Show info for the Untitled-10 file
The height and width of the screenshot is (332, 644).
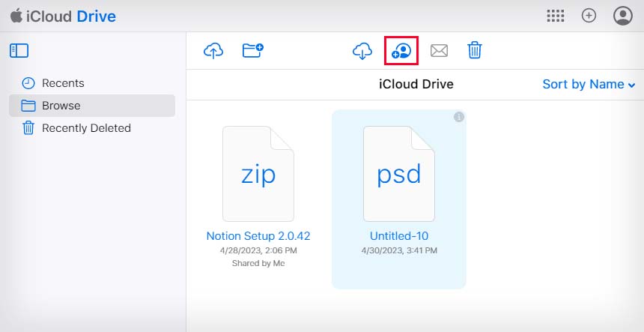coord(459,117)
